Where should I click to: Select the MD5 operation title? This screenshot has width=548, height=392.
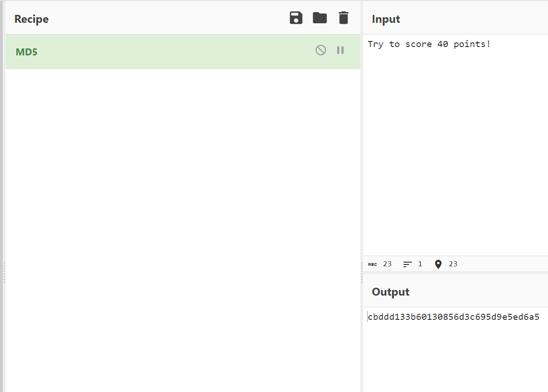tap(27, 52)
